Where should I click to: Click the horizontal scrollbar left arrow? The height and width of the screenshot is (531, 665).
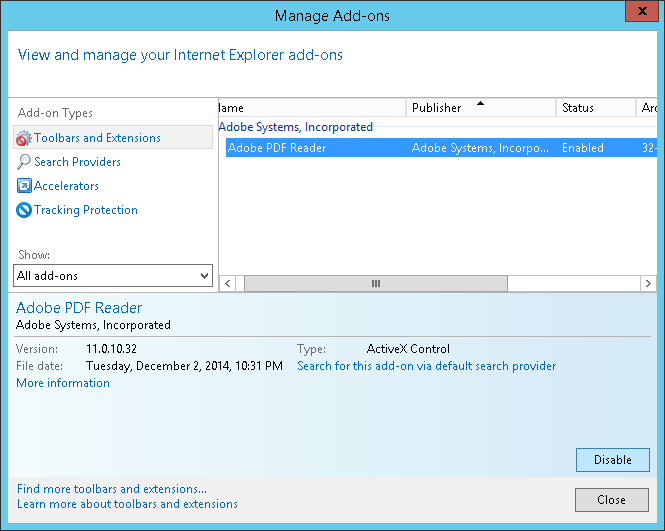tap(228, 283)
